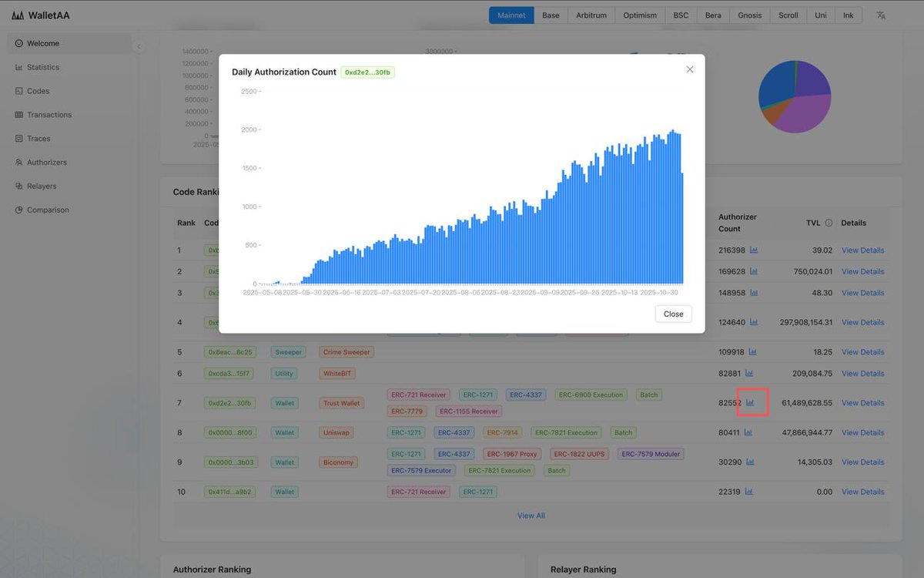Switch to the Base network tab
The width and height of the screenshot is (924, 578).
(x=551, y=15)
